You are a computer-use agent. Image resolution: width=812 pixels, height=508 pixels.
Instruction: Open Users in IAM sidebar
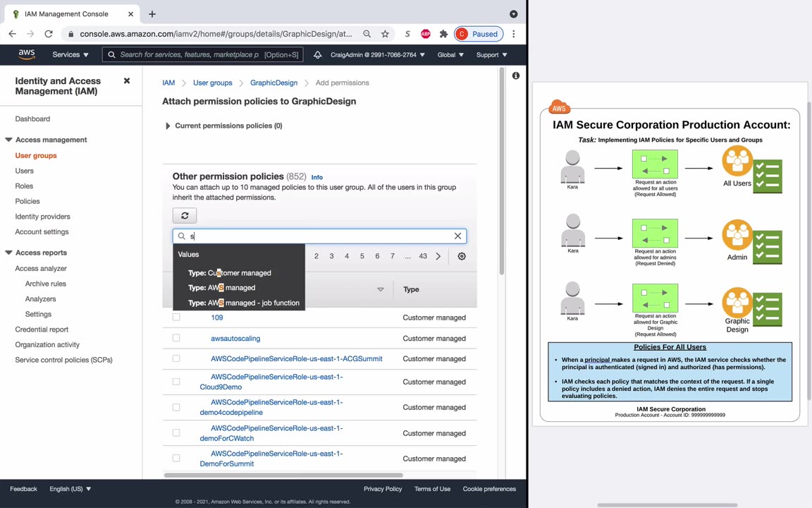click(25, 171)
